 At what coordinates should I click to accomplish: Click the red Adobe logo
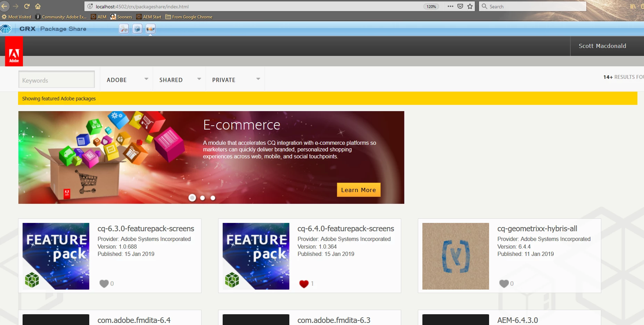14,51
